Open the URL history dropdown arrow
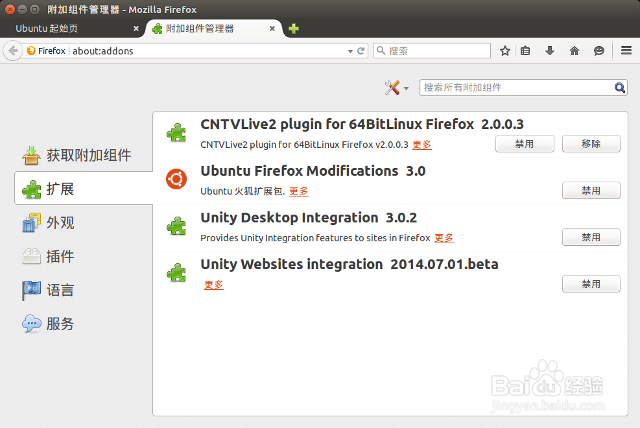This screenshot has height=428, width=640. [350, 51]
